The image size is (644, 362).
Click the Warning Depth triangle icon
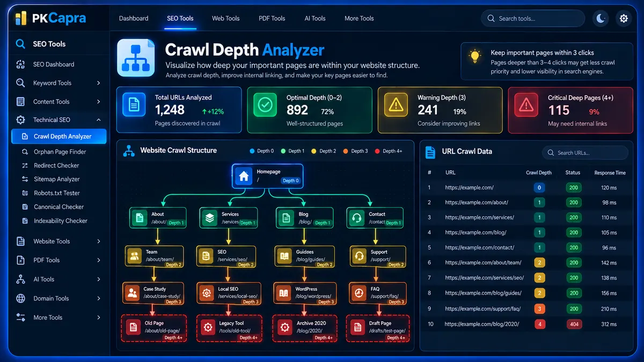[396, 105]
